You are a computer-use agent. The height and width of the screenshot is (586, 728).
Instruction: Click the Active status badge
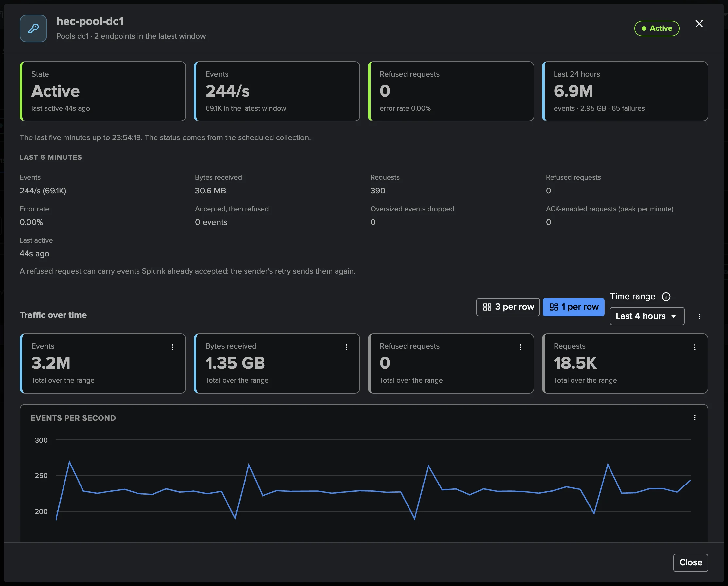pos(656,28)
